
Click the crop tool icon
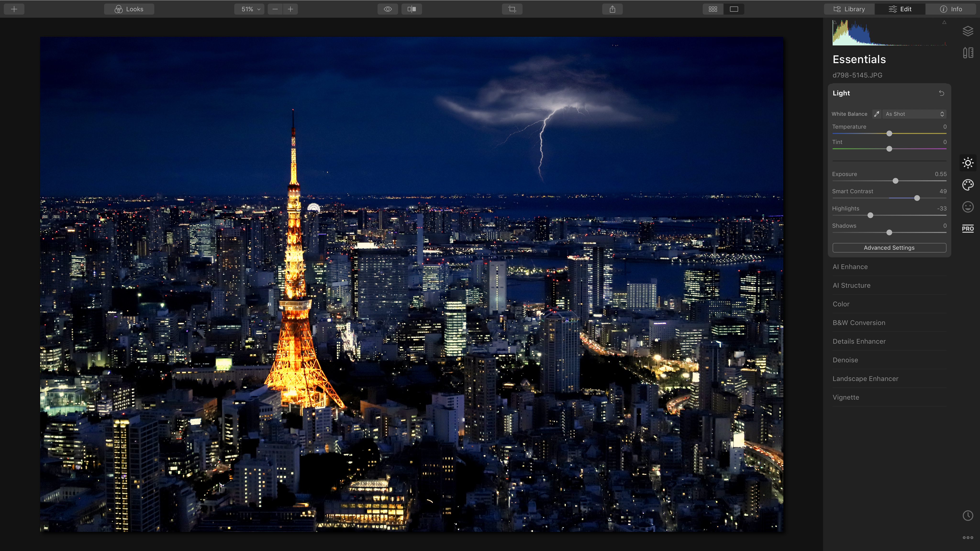tap(512, 9)
